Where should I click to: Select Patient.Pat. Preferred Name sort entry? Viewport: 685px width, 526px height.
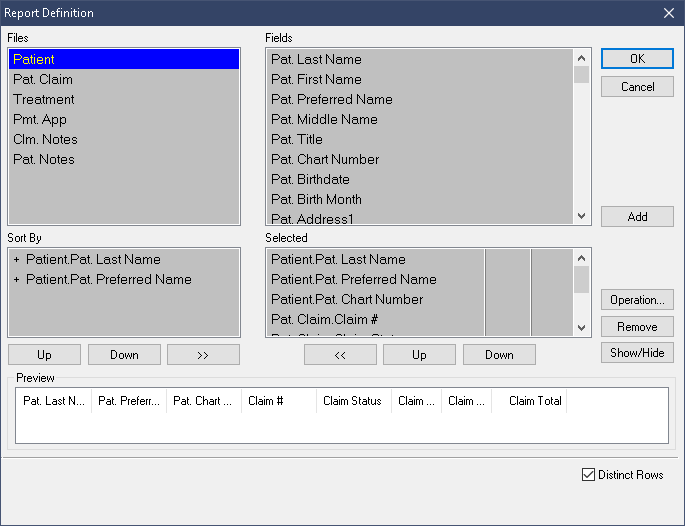pos(108,279)
